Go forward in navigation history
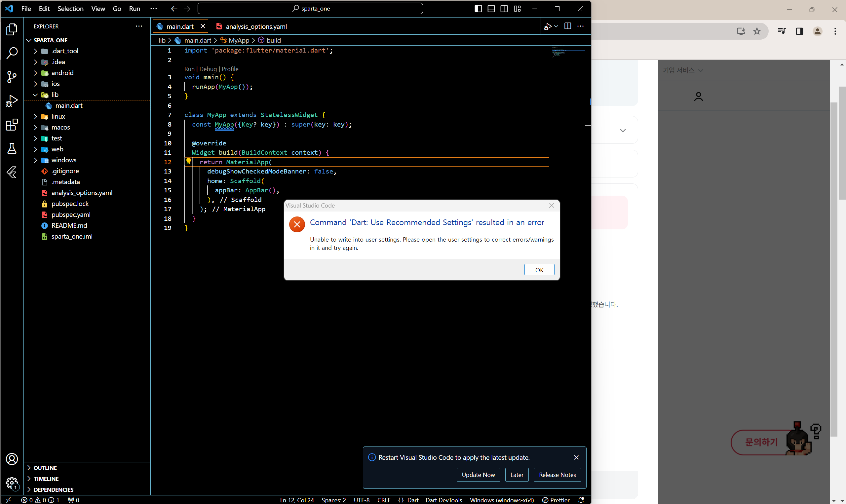Viewport: 846px width, 504px height. pos(187,9)
